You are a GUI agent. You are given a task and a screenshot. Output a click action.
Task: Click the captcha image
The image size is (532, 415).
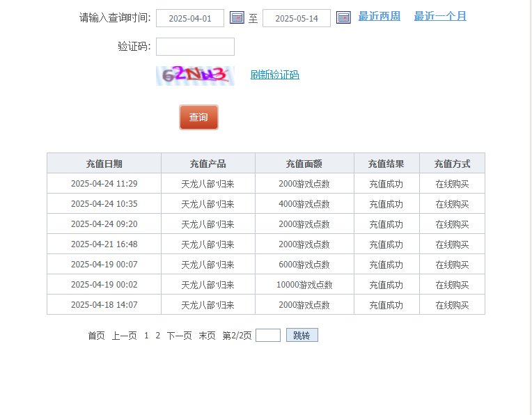[195, 76]
